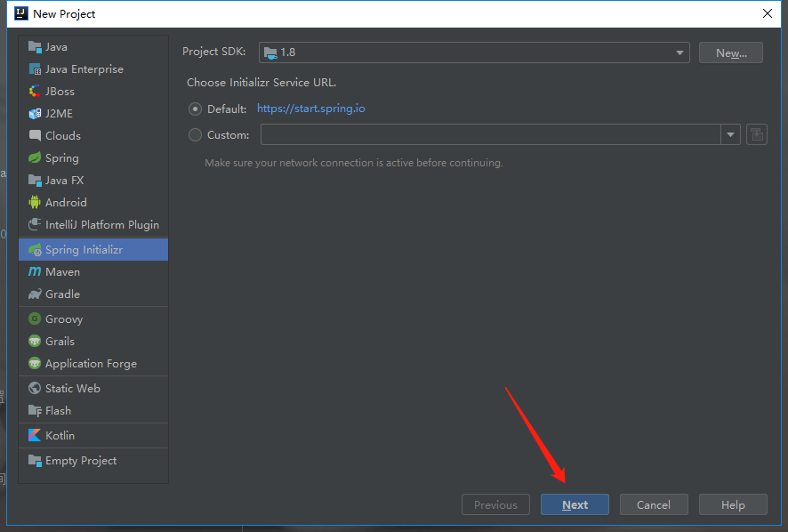
Task: Open the Project SDK dropdown
Action: [x=474, y=52]
